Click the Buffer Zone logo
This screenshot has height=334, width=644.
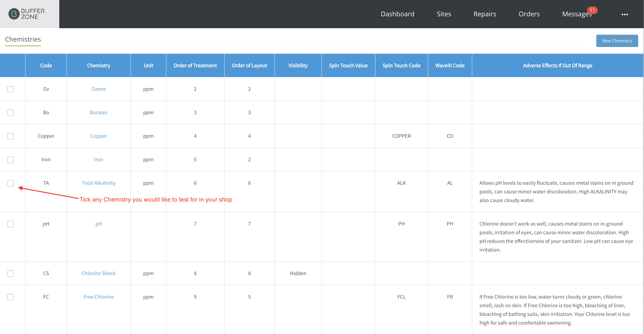27,14
